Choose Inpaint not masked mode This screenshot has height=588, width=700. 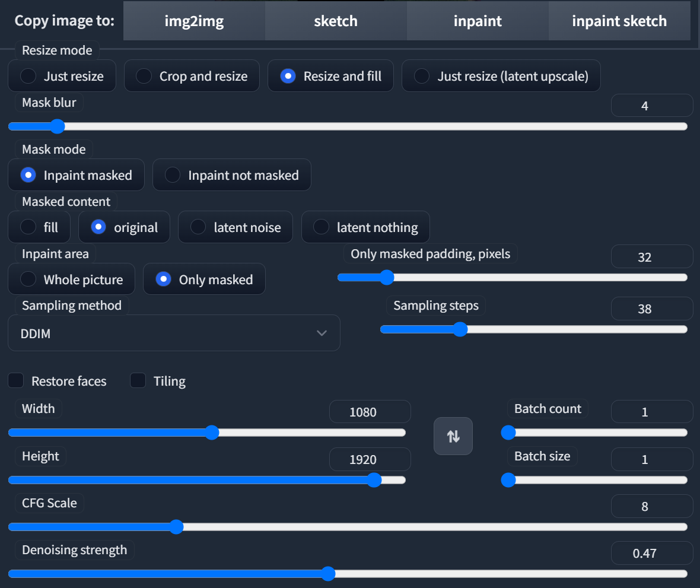pyautogui.click(x=232, y=175)
